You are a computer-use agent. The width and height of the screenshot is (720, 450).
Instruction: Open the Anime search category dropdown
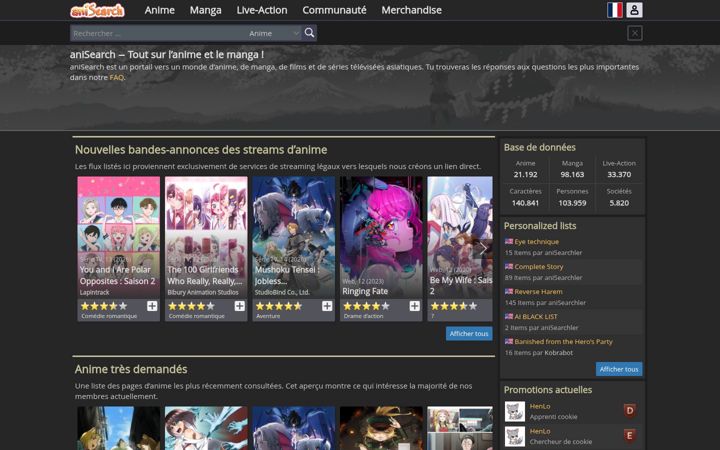tap(273, 33)
